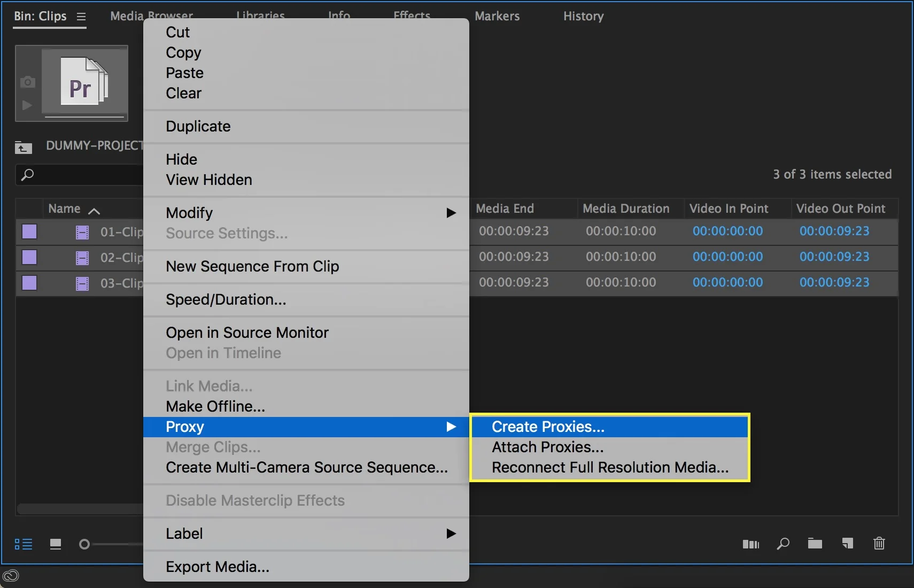Click the Creative Cloud icon
Image resolution: width=914 pixels, height=588 pixels.
pos(11,576)
